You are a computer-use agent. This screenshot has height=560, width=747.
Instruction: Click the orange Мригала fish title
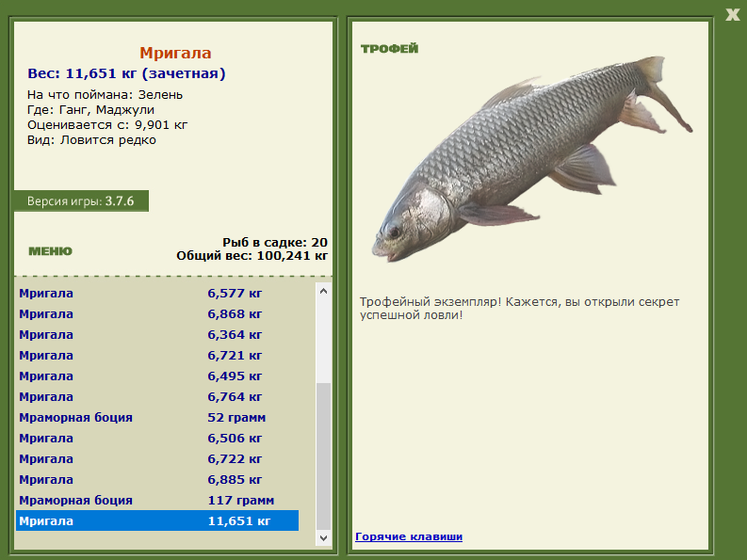tap(175, 53)
